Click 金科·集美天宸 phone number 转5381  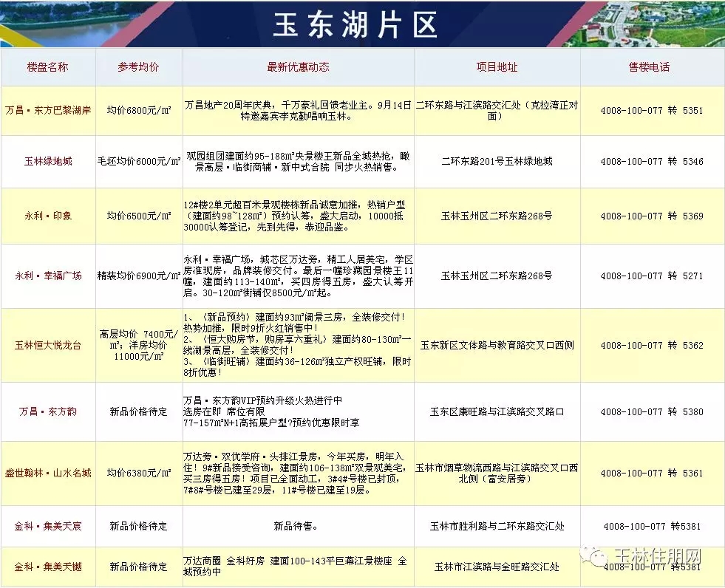pos(652,526)
